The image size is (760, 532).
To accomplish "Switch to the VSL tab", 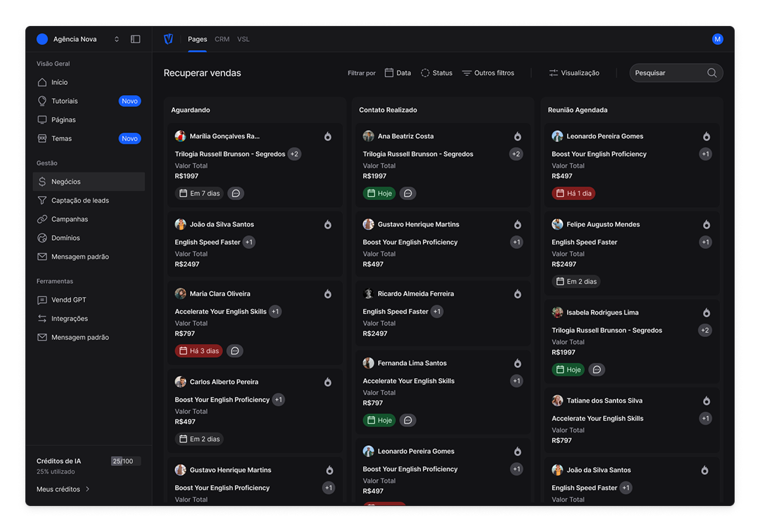I will (x=243, y=39).
